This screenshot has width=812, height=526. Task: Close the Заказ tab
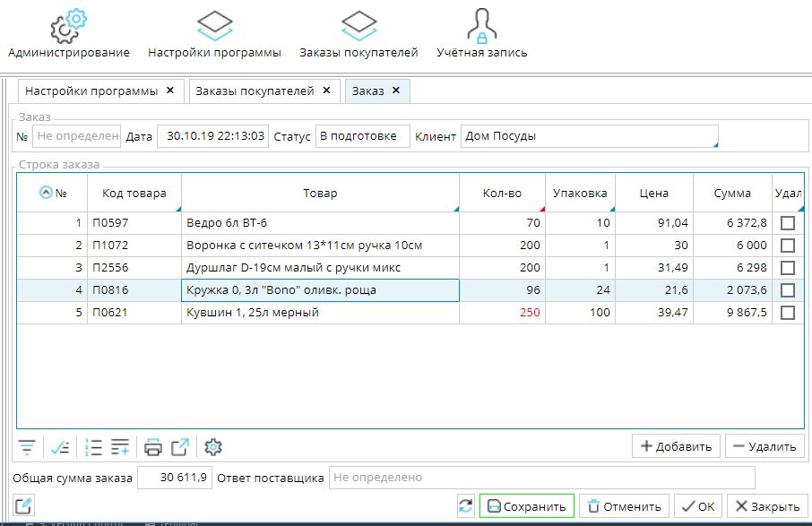(396, 91)
